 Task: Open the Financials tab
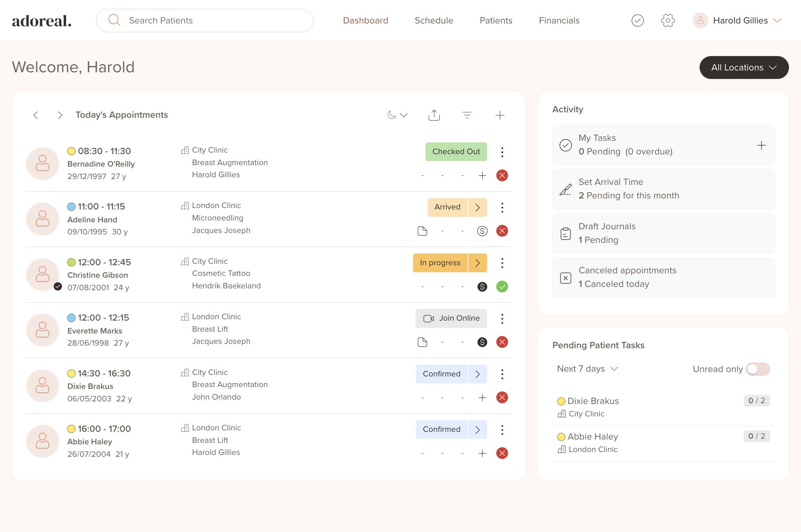(559, 21)
